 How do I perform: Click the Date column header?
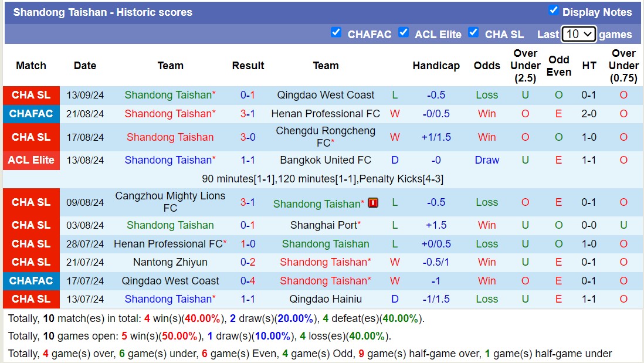tap(84, 66)
